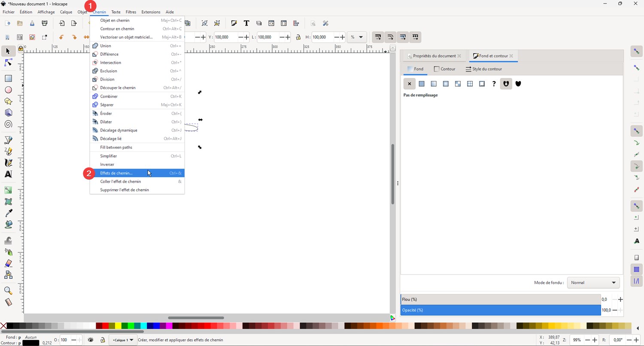Open Text and font dialog icon

click(246, 23)
